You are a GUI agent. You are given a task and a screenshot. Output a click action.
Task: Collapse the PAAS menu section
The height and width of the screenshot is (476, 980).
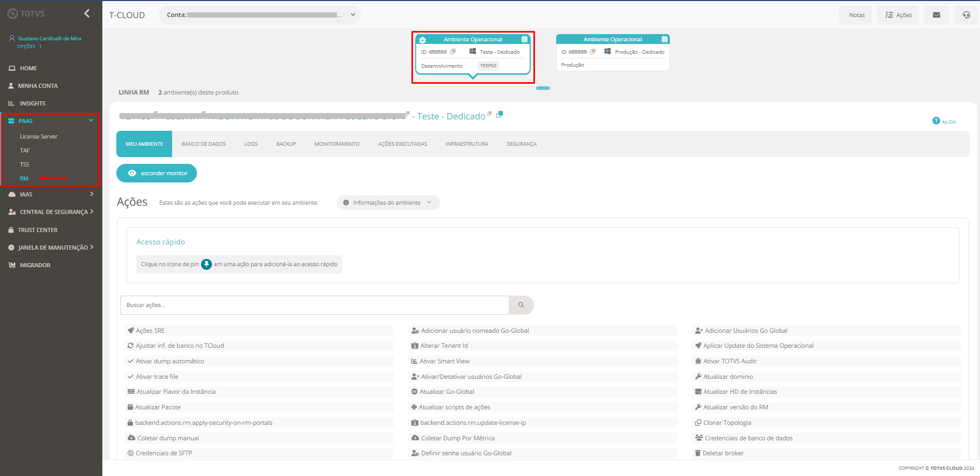coord(51,121)
